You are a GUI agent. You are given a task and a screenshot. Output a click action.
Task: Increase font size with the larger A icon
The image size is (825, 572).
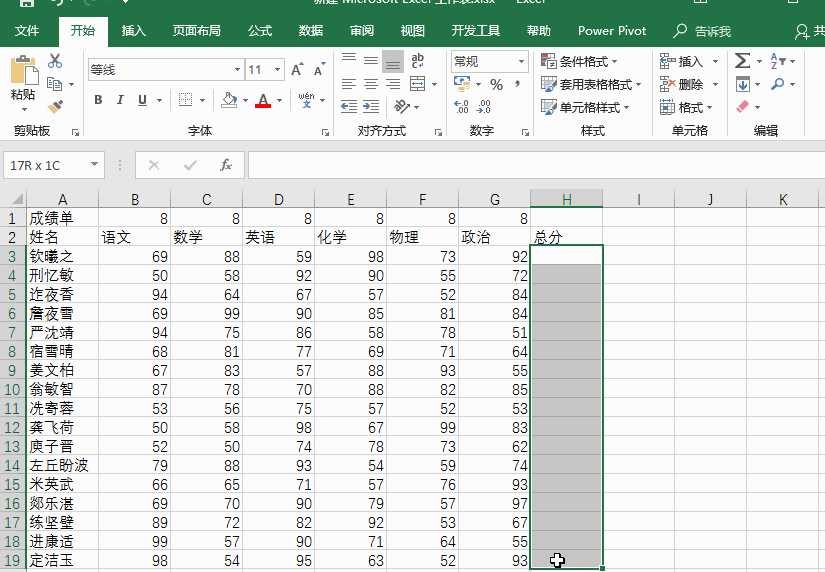click(x=297, y=69)
